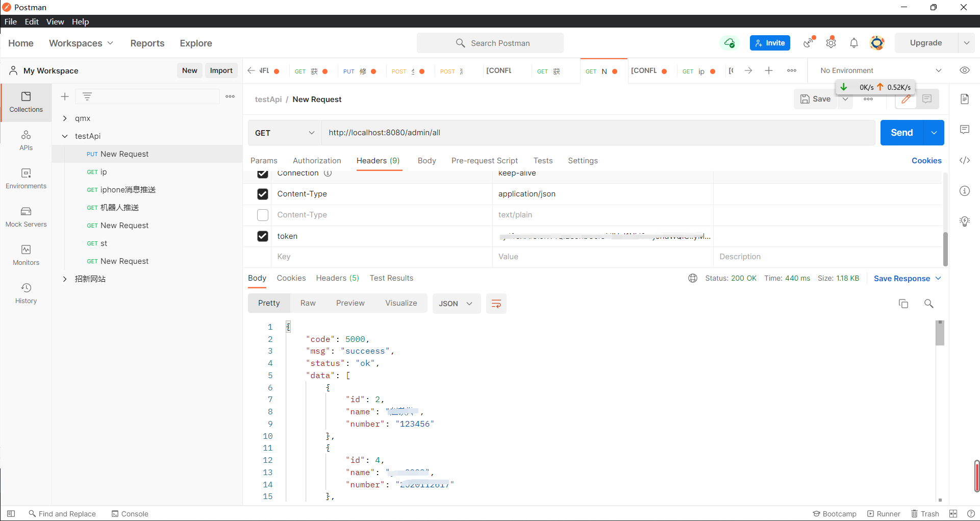Screen dimensions: 980x521
Task: Click the request URL input field
Action: 597,133
